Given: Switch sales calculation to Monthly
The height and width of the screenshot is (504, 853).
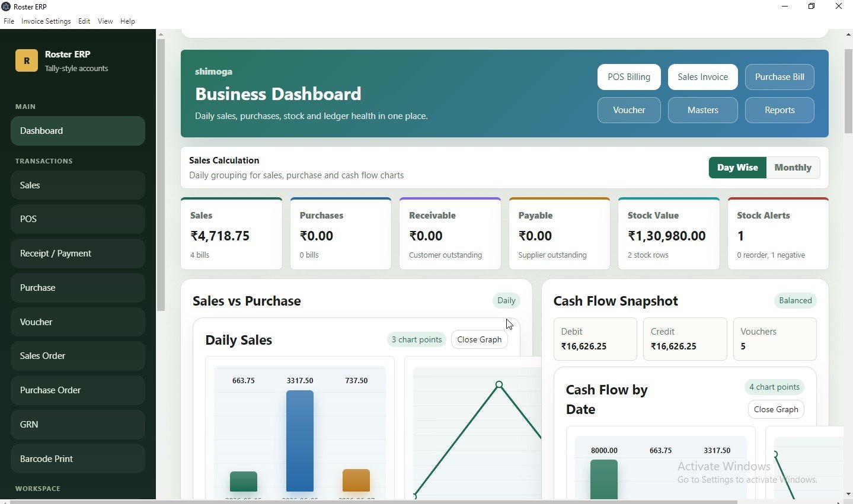Looking at the screenshot, I should pos(793,168).
